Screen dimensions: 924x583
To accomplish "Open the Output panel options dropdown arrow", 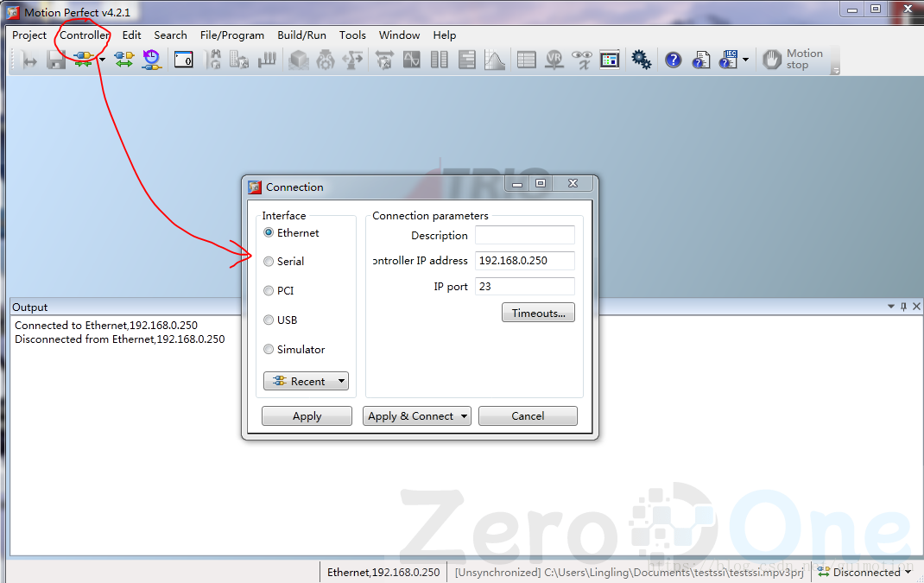I will pos(891,307).
